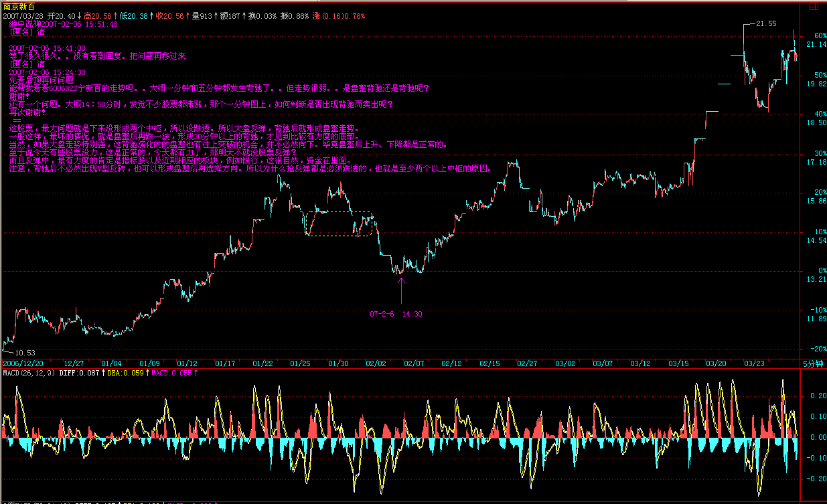
Task: Click the 07-2-8 14:30 annotation text
Action: click(x=396, y=313)
